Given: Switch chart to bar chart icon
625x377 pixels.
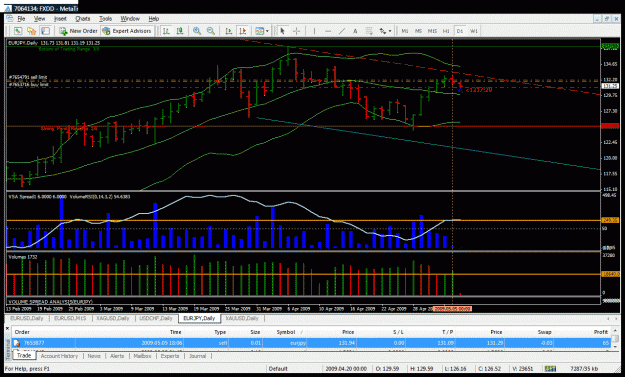Looking at the screenshot, I should tap(166, 31).
